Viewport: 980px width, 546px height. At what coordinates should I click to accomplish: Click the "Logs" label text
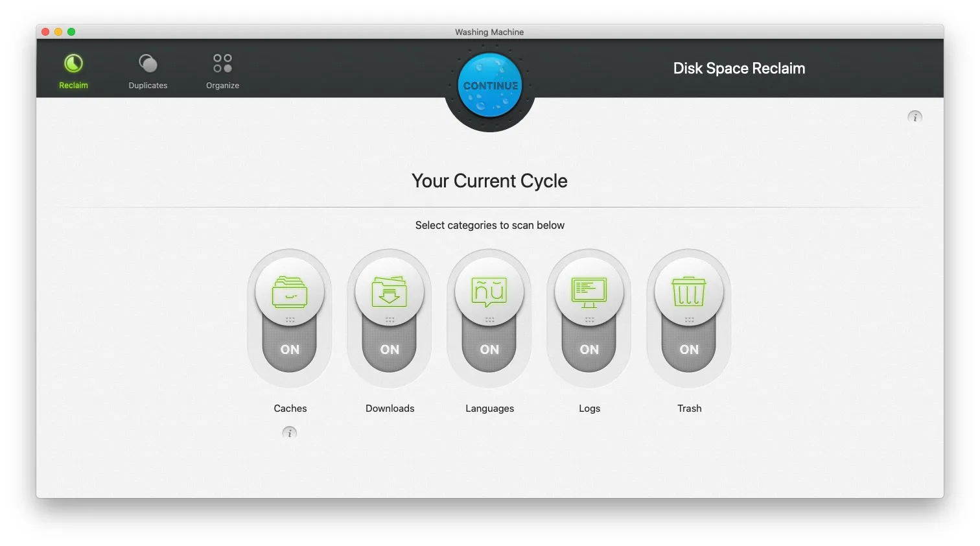tap(589, 409)
